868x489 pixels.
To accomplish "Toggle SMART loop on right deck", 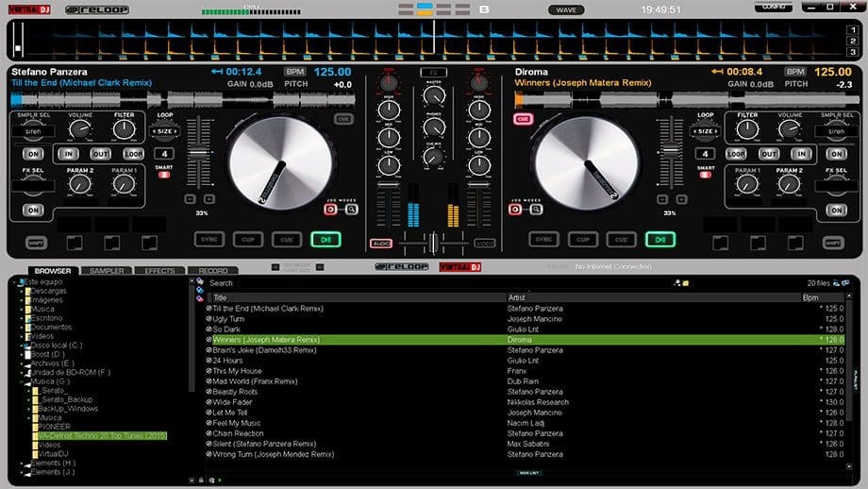I will coord(706,175).
